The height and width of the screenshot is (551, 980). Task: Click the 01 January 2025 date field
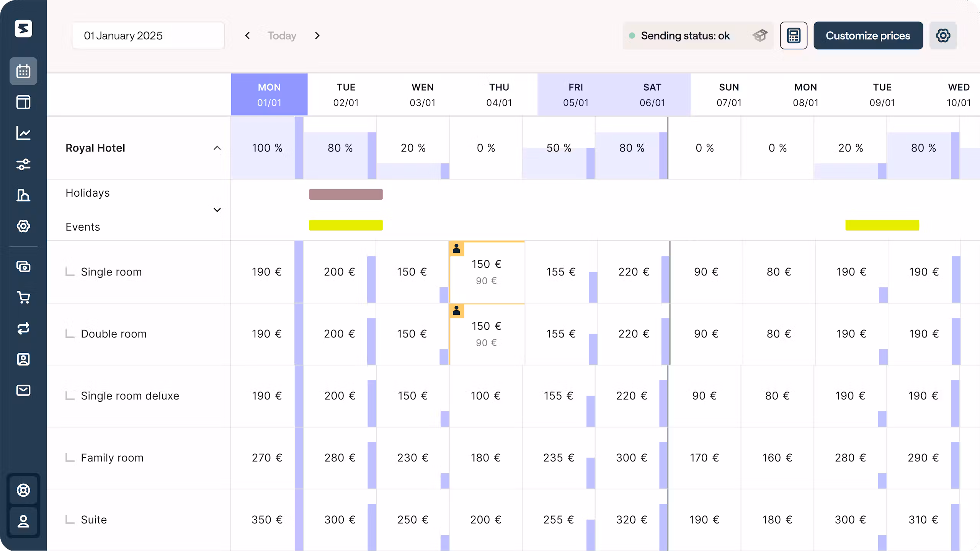pyautogui.click(x=148, y=36)
